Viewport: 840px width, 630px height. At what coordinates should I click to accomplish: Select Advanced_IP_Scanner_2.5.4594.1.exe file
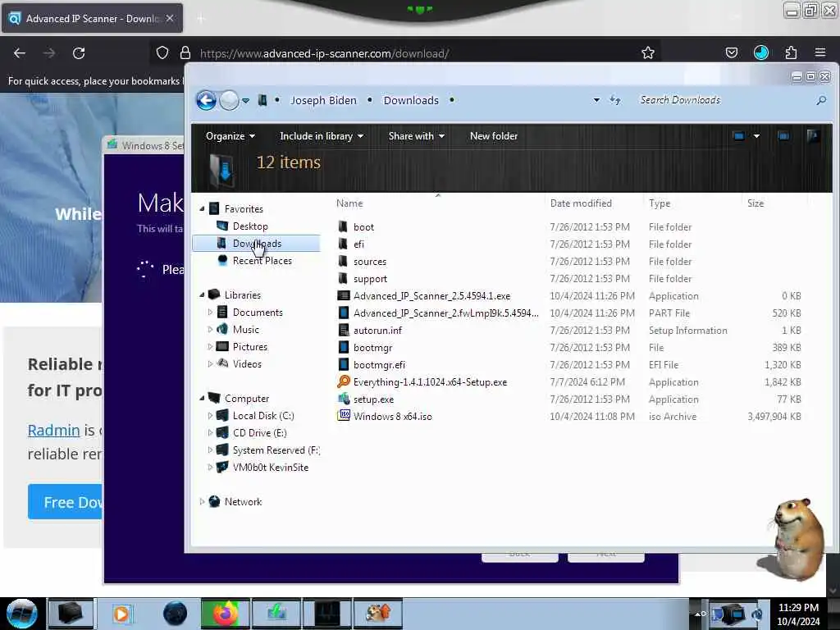[431, 295]
